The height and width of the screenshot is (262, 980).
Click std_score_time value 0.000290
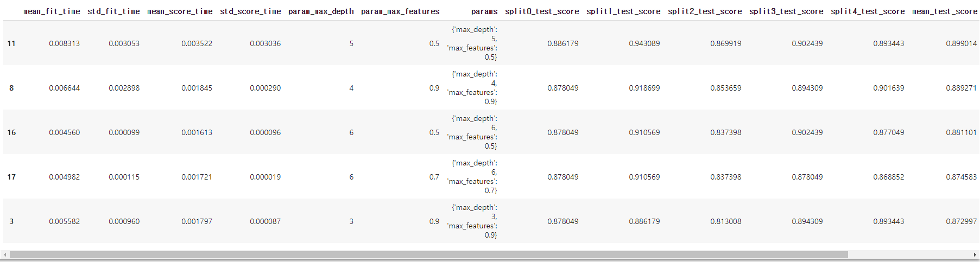(x=265, y=88)
